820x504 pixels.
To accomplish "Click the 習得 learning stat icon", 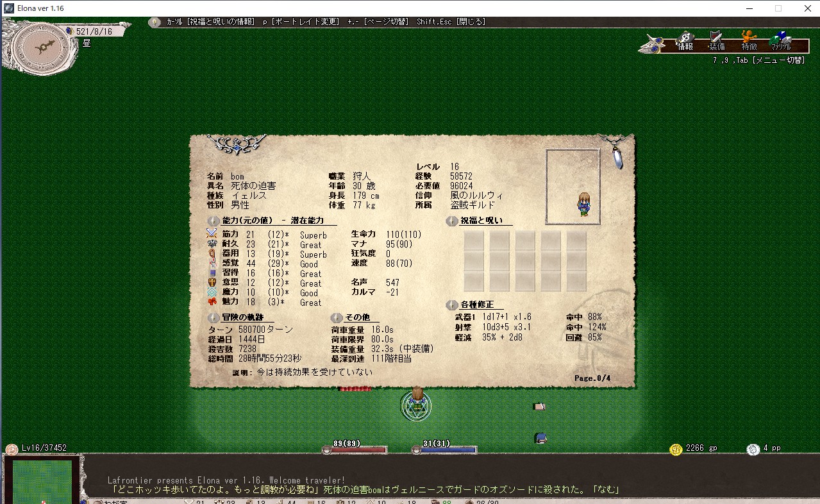I will 212,273.
